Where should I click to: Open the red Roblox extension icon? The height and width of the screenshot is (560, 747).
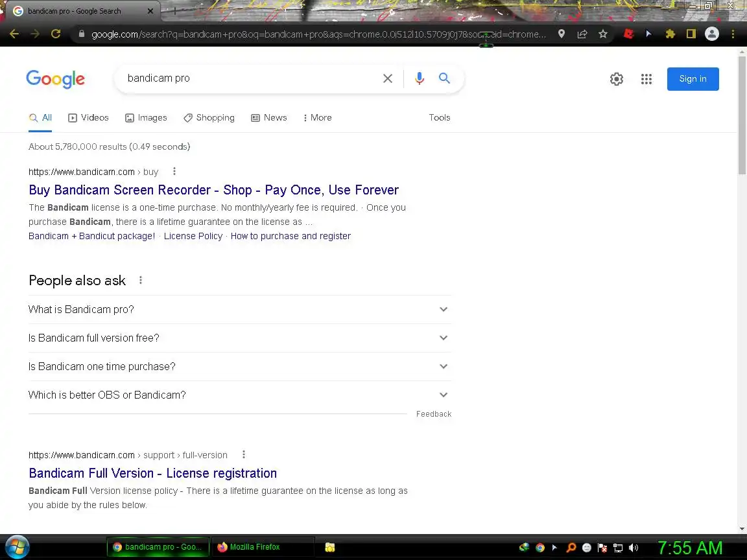pyautogui.click(x=628, y=34)
